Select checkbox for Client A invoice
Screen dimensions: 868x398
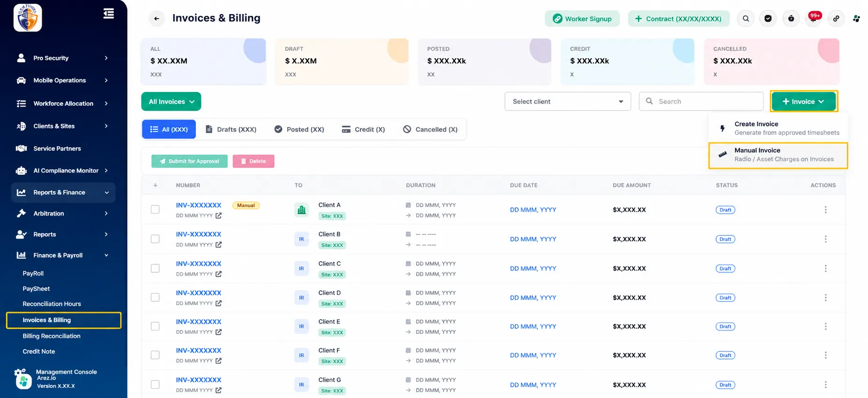pos(155,210)
